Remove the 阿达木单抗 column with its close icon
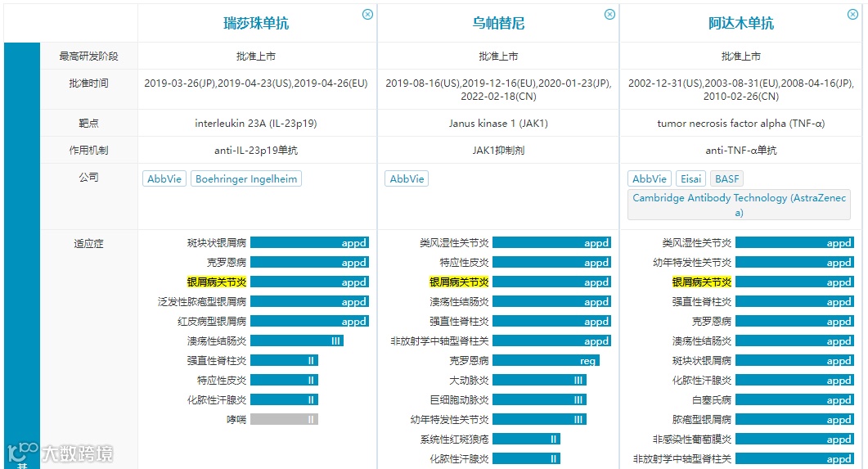The height and width of the screenshot is (469, 868). click(852, 15)
